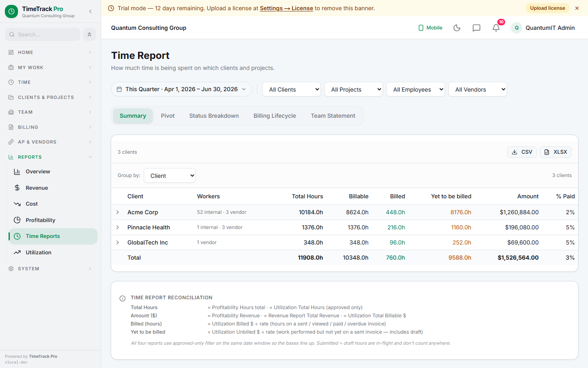
Task: Click Pinnacle Health billed 216.0h value
Action: (x=396, y=227)
